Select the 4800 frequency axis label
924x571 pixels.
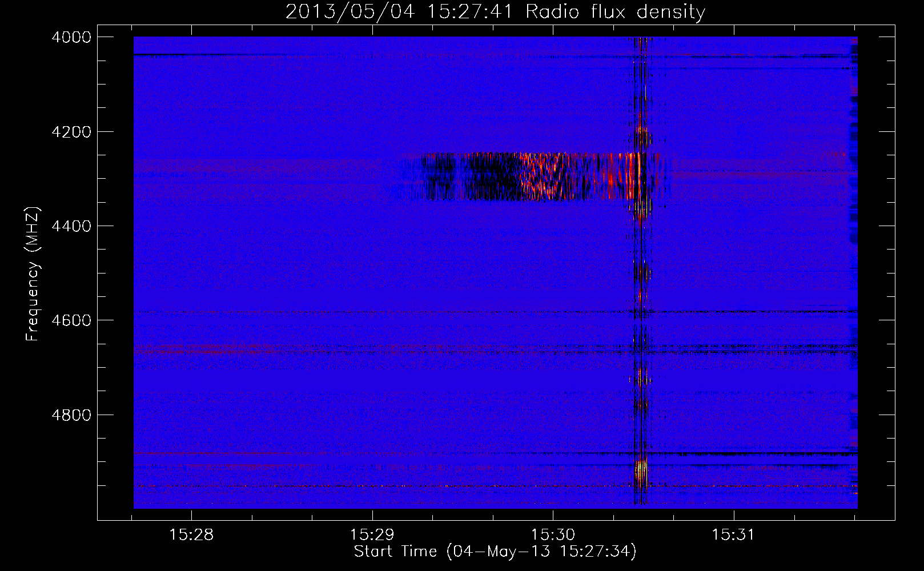click(71, 415)
